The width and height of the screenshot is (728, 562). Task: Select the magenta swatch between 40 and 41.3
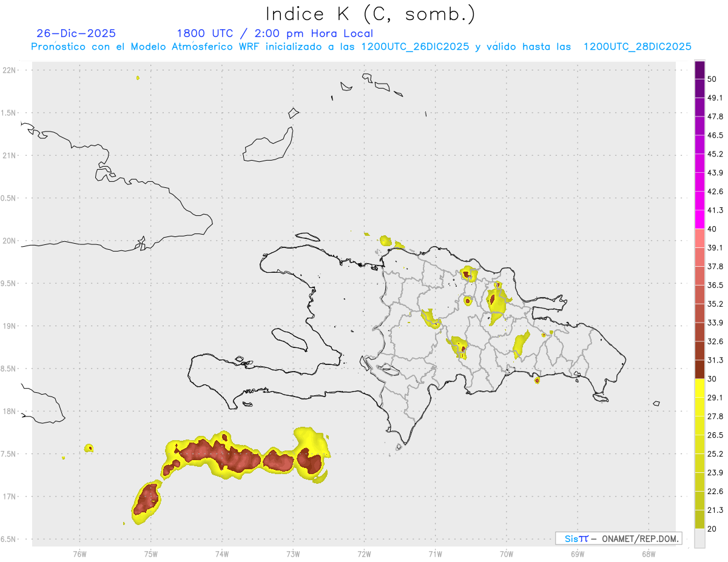(699, 219)
